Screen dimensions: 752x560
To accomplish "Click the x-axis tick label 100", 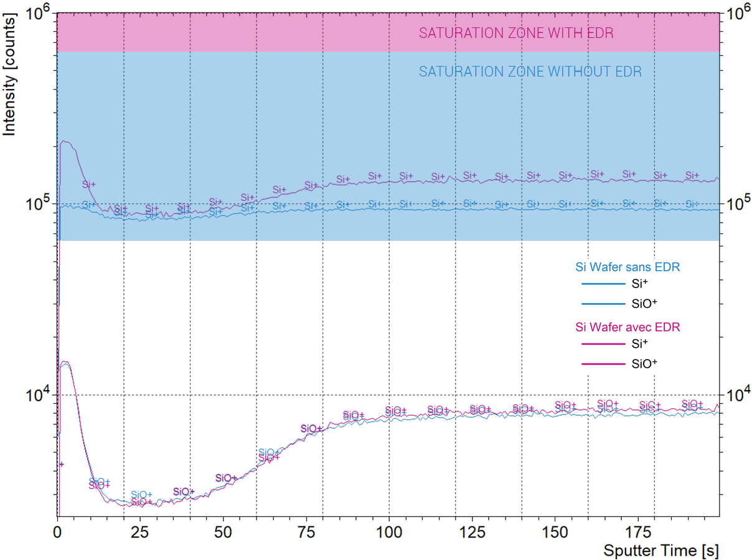I will (x=388, y=533).
